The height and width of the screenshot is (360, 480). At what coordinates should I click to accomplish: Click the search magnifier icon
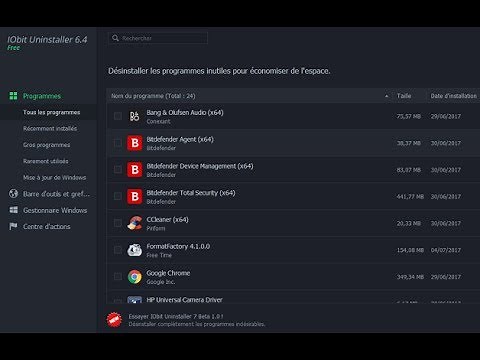pyautogui.click(x=115, y=38)
